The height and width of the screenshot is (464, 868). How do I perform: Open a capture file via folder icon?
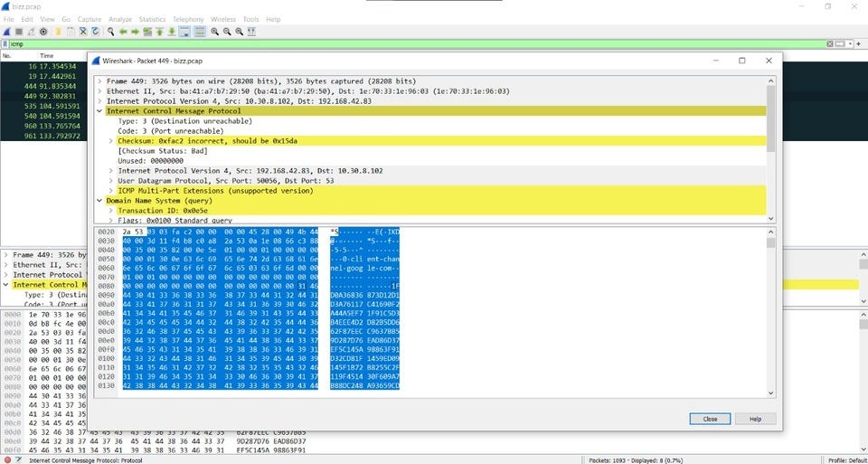tap(58, 32)
